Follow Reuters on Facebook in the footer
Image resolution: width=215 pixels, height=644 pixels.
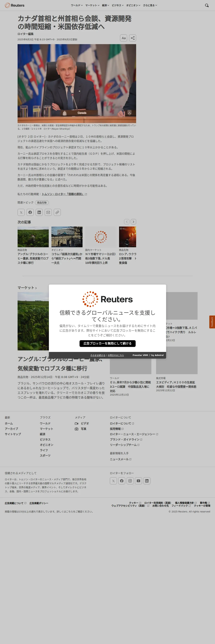point(122,481)
